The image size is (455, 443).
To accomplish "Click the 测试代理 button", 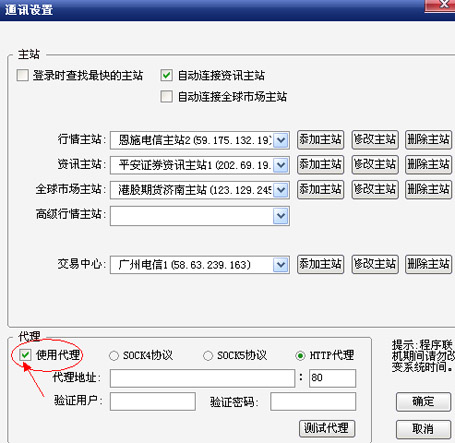I will [327, 428].
